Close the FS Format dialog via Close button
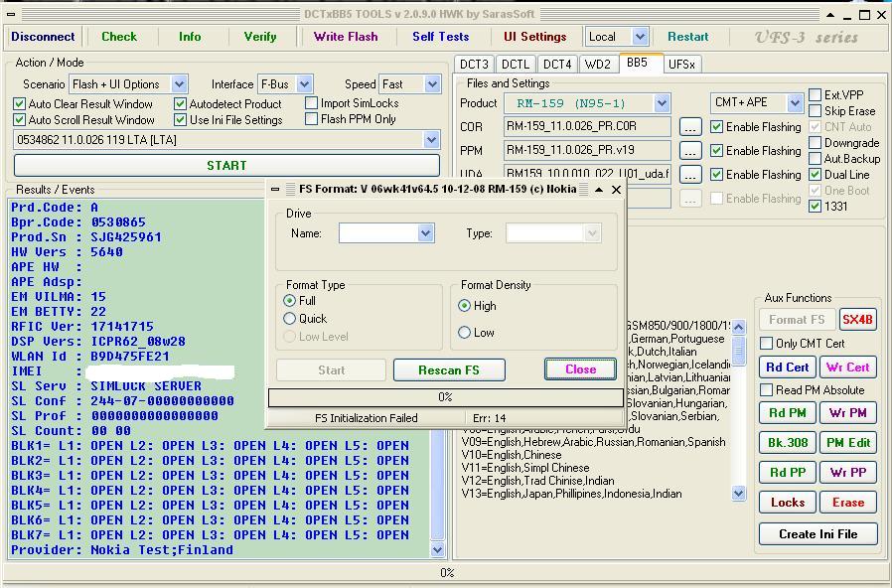The width and height of the screenshot is (892, 588). tap(580, 369)
